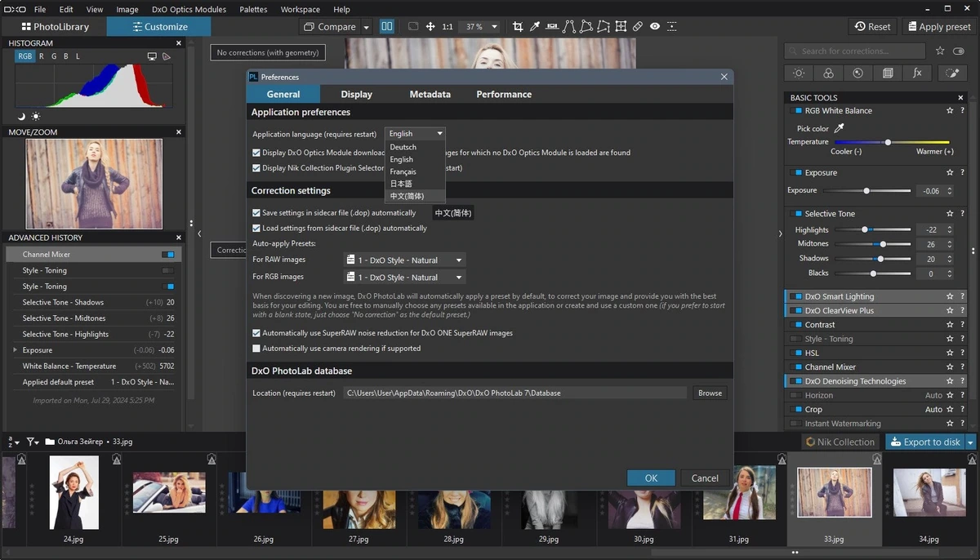Enable Automatically use camera rendering if supported
The image size is (980, 560).
point(256,349)
